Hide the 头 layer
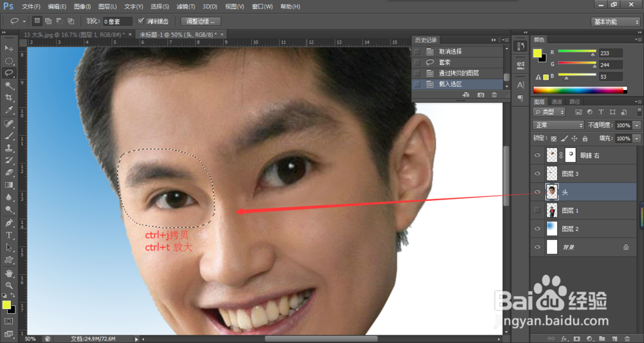 pos(537,192)
